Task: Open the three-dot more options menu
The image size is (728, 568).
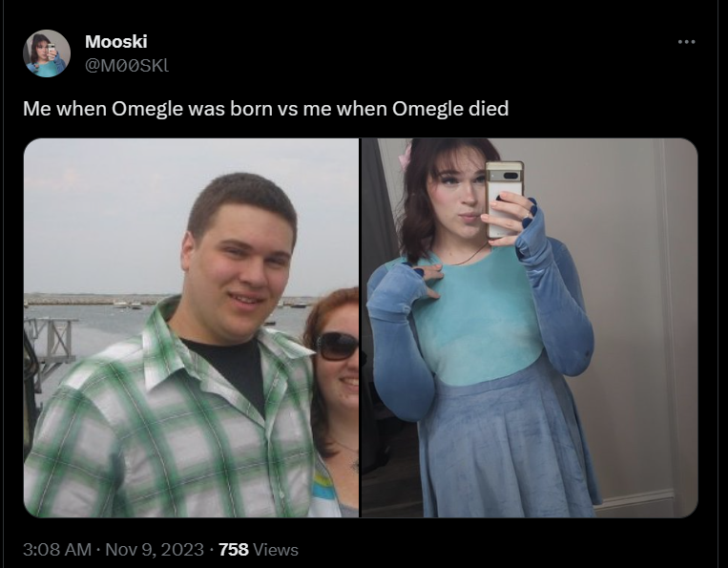Action: tap(686, 42)
